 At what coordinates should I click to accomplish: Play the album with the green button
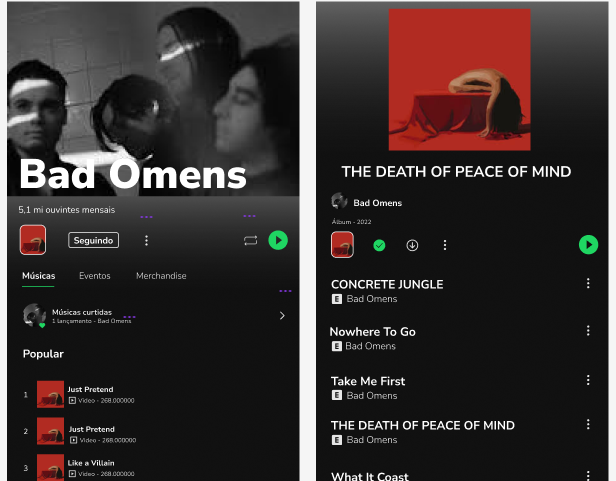pos(588,244)
